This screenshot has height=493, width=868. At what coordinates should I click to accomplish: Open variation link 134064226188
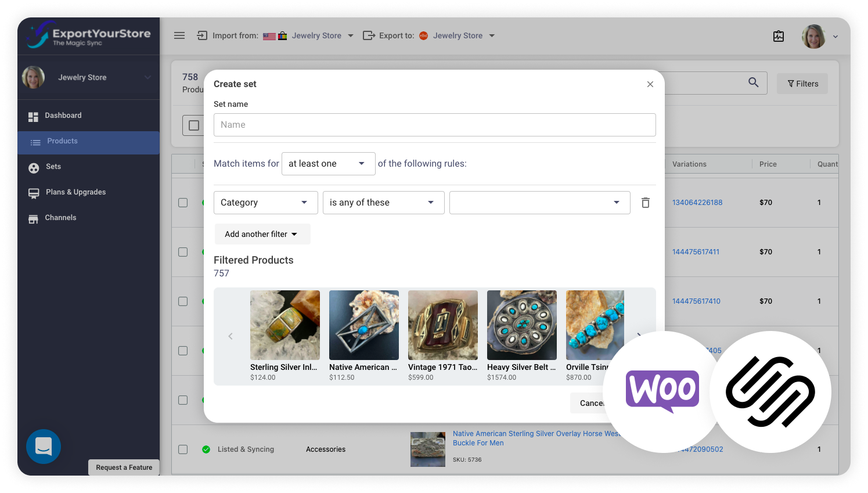697,203
